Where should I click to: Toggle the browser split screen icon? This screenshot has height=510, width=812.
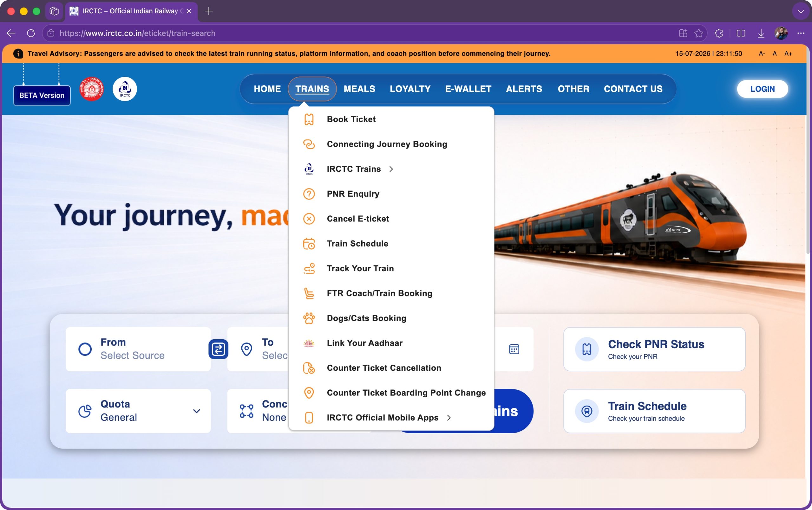741,33
